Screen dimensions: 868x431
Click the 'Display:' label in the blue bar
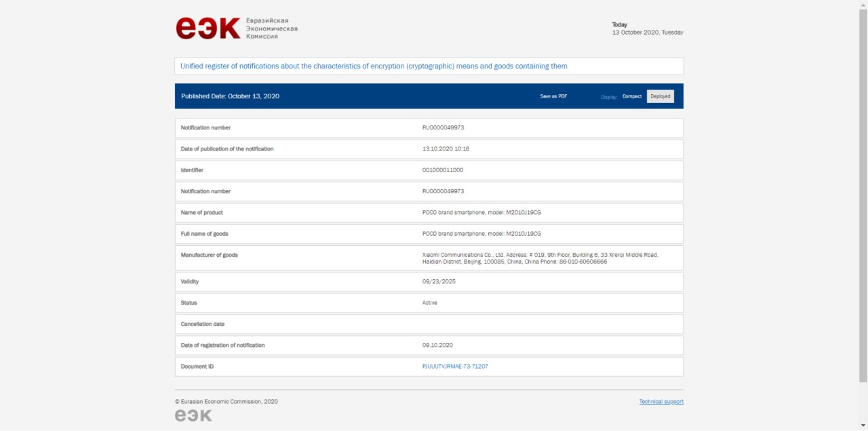pyautogui.click(x=609, y=97)
